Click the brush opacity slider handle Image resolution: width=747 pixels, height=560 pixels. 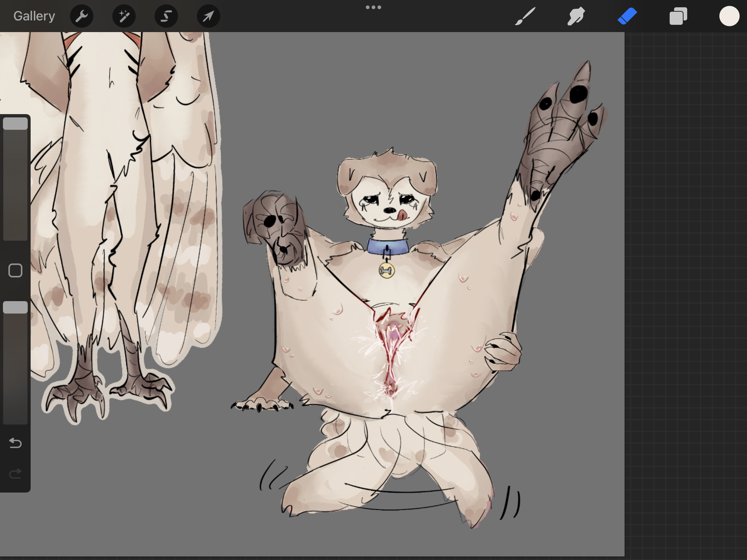tap(15, 307)
